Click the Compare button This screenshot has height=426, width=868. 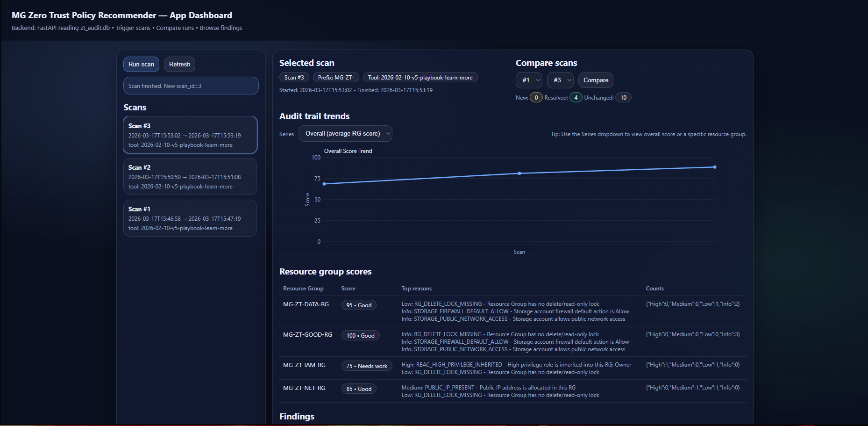coord(596,80)
